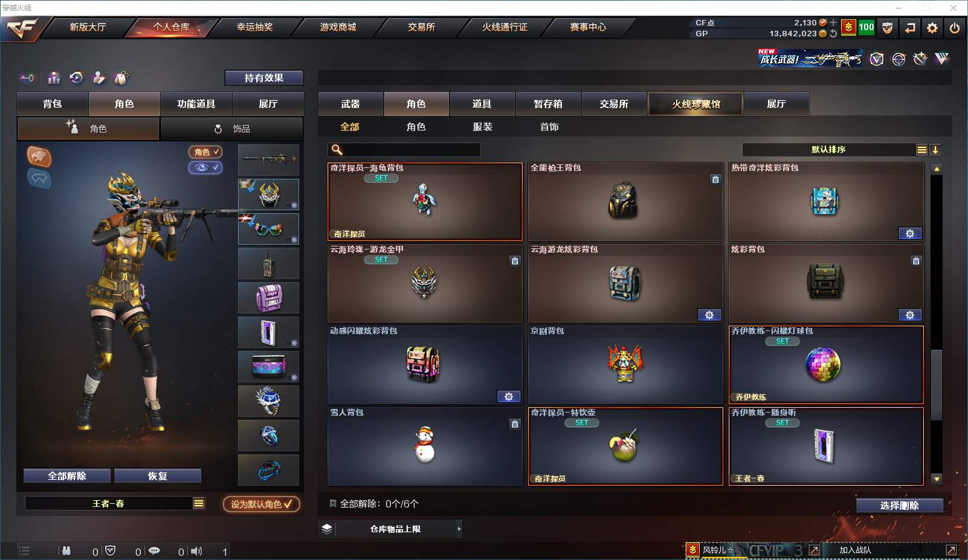Click the power exit icon

point(954,28)
